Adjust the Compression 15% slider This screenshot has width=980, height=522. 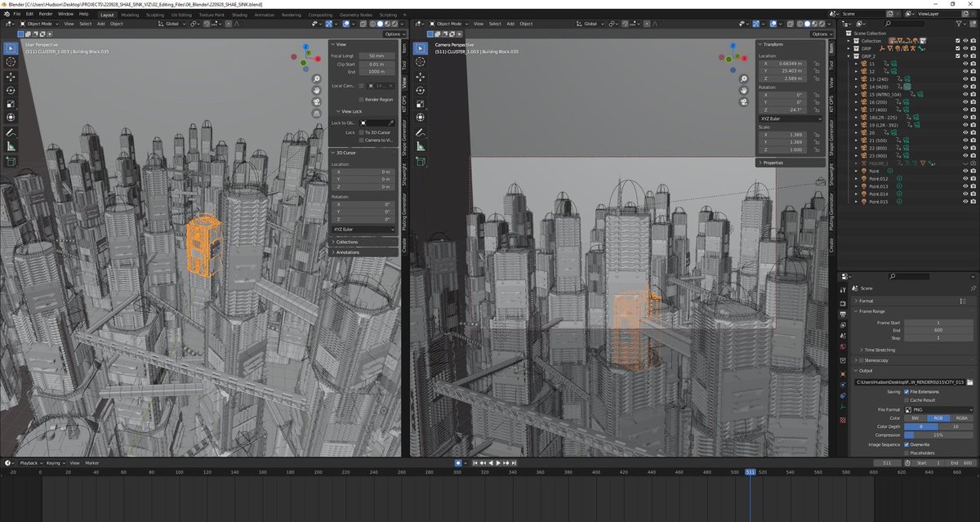pos(938,435)
